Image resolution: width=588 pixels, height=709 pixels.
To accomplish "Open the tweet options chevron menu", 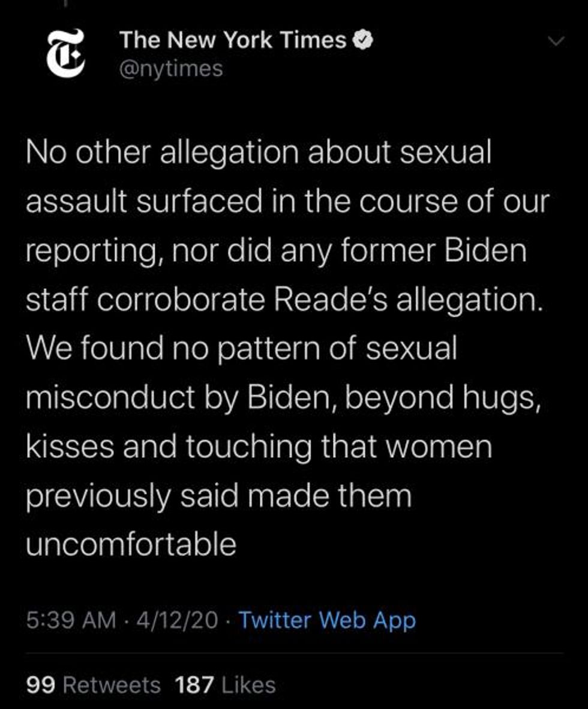I will (557, 42).
